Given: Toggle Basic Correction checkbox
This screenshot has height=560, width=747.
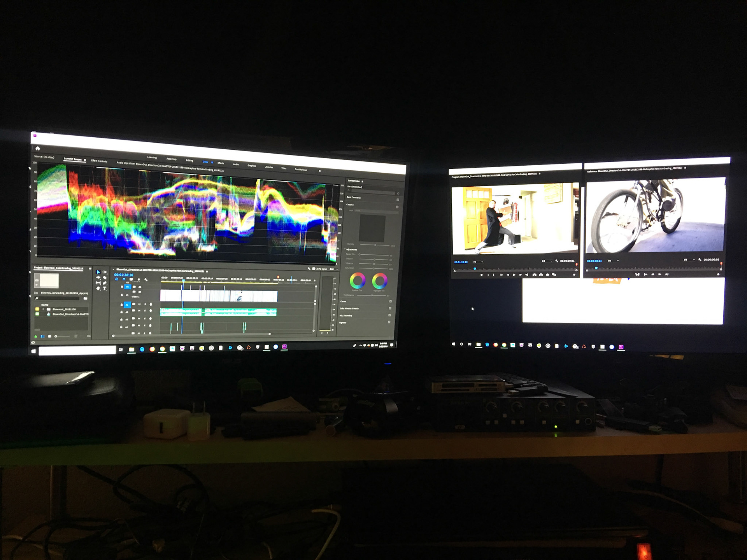Looking at the screenshot, I should tap(398, 200).
